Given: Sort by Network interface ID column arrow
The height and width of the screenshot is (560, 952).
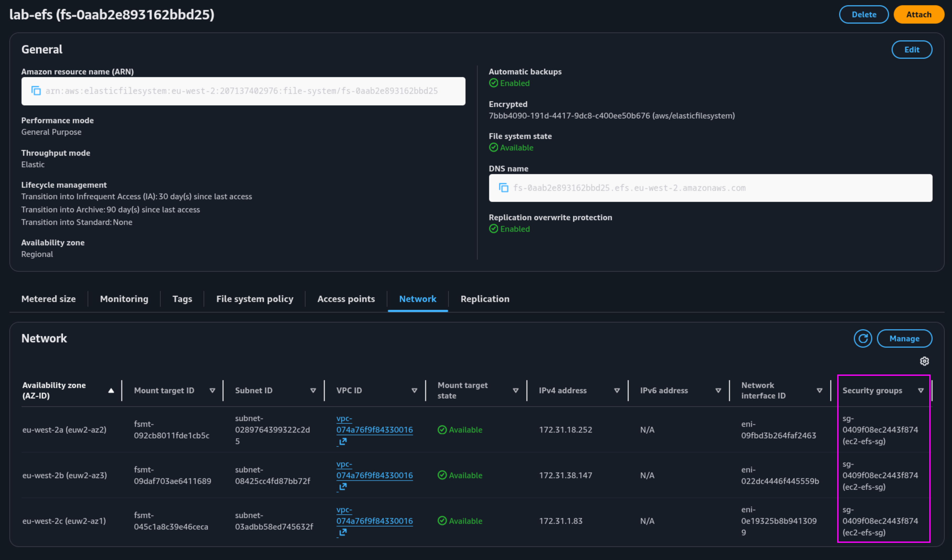Looking at the screenshot, I should tap(819, 391).
